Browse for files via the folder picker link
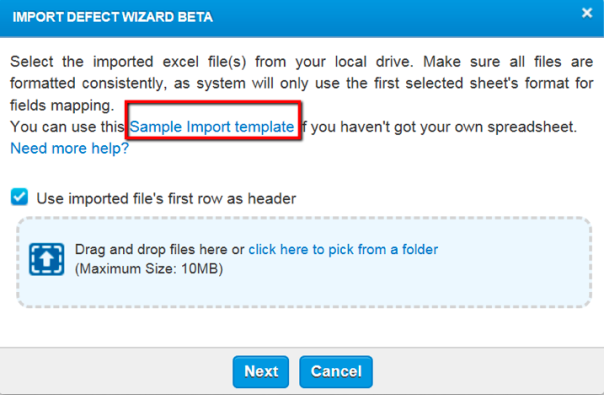Image resolution: width=604 pixels, height=395 pixels. (x=343, y=249)
